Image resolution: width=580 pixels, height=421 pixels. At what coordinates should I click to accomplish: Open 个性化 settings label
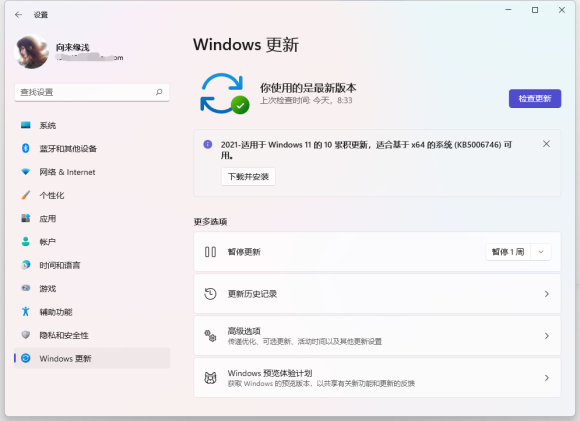[x=52, y=195]
